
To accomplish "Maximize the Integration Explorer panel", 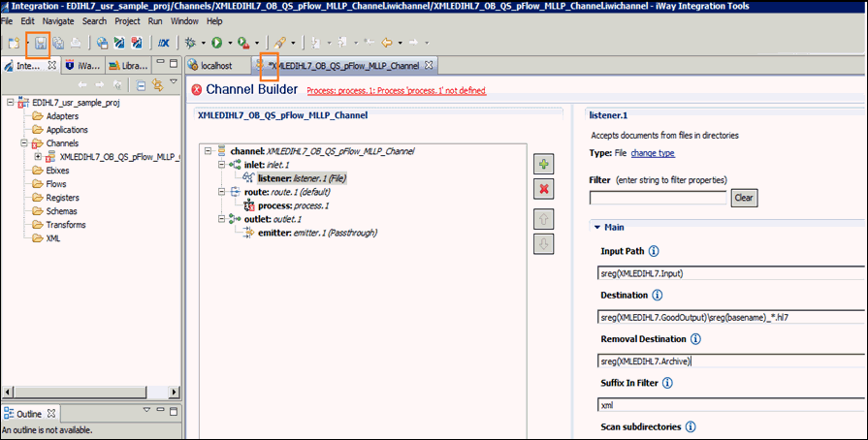I will coord(174,63).
